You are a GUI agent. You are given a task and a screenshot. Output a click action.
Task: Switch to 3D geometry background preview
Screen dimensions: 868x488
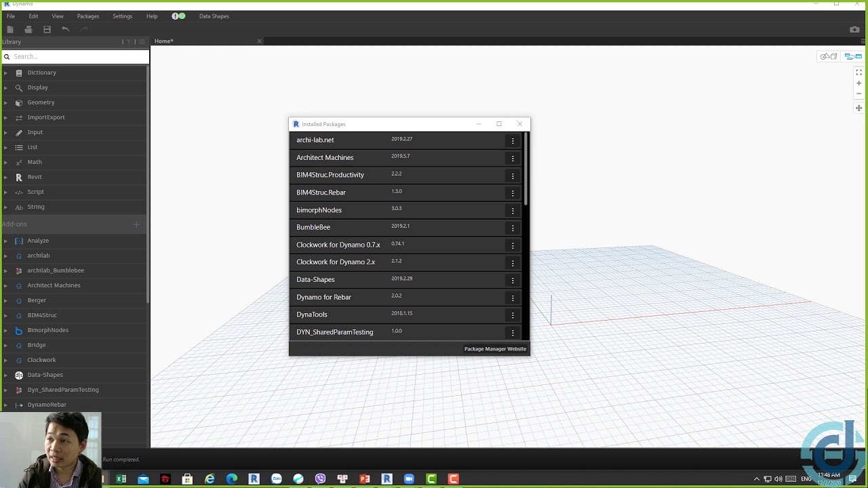[829, 56]
